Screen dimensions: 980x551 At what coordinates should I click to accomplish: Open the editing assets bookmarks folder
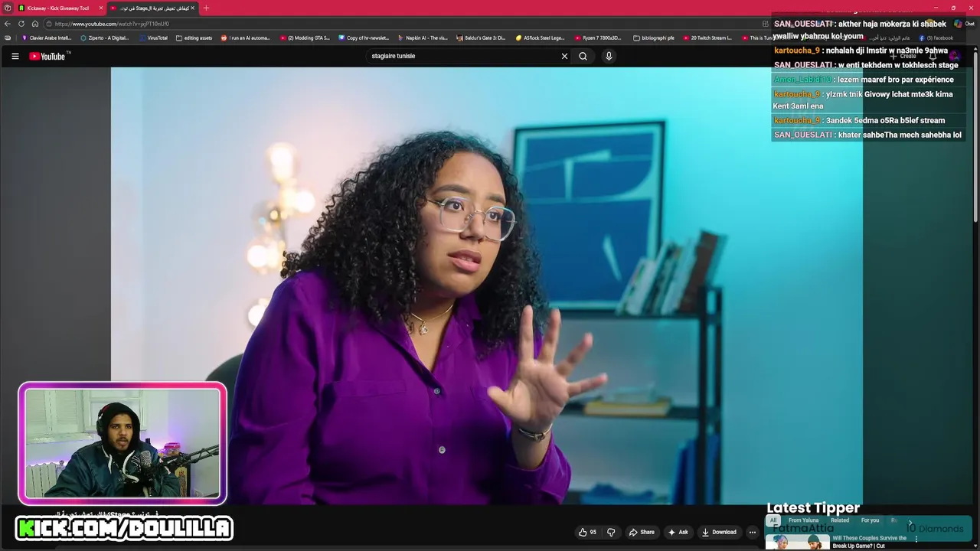click(194, 37)
